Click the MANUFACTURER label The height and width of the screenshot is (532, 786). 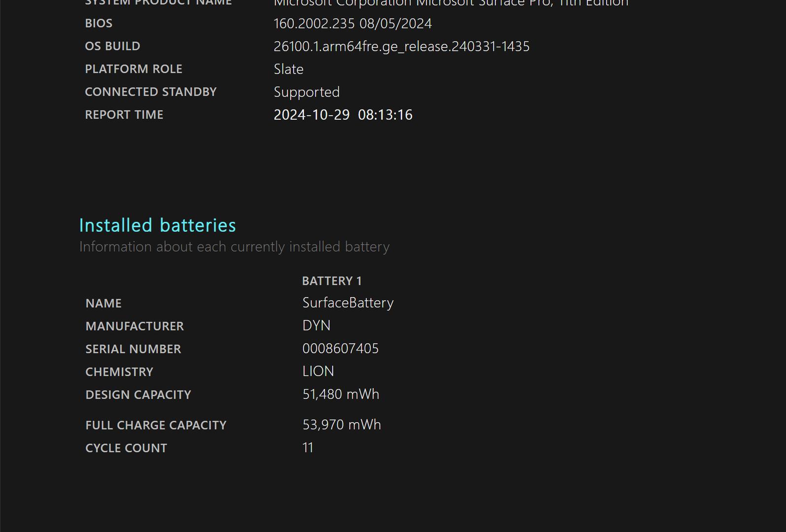tap(135, 326)
